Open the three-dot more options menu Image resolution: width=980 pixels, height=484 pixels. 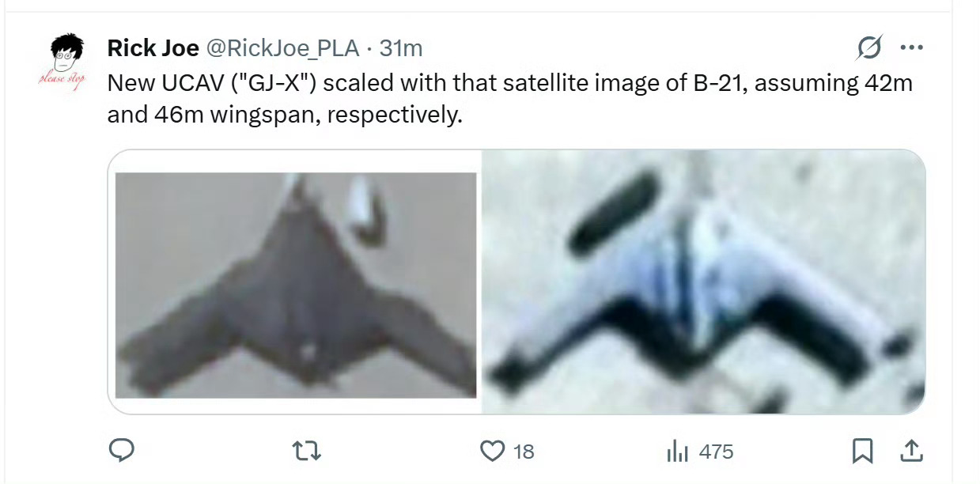912,48
